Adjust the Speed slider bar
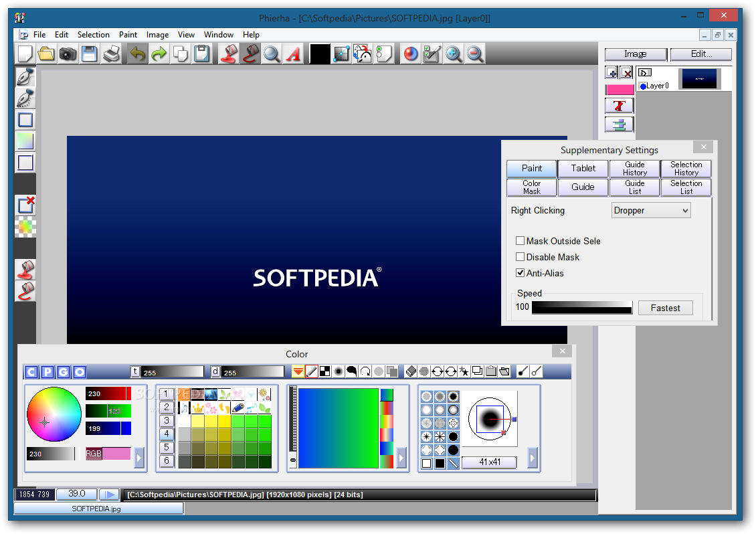 pyautogui.click(x=582, y=308)
